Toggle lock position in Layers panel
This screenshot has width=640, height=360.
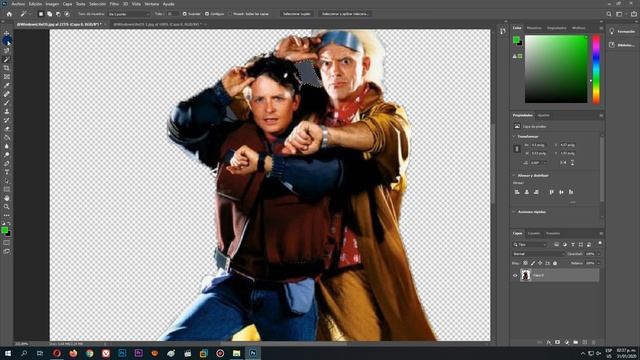(x=540, y=263)
